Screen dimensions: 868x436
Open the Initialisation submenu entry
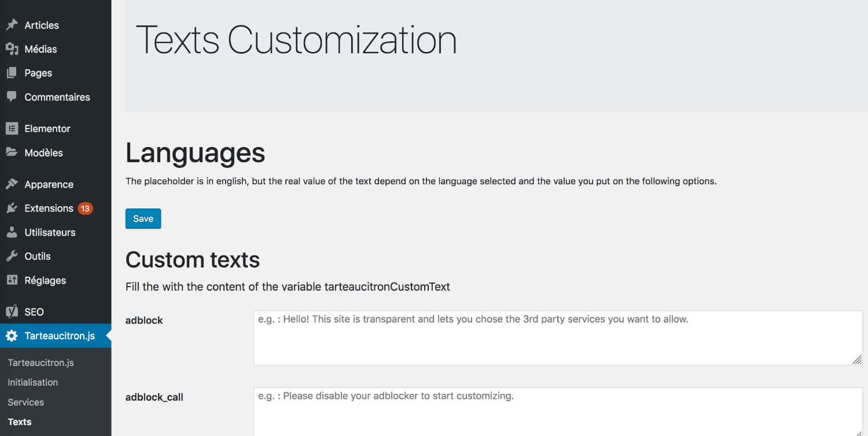coord(32,382)
